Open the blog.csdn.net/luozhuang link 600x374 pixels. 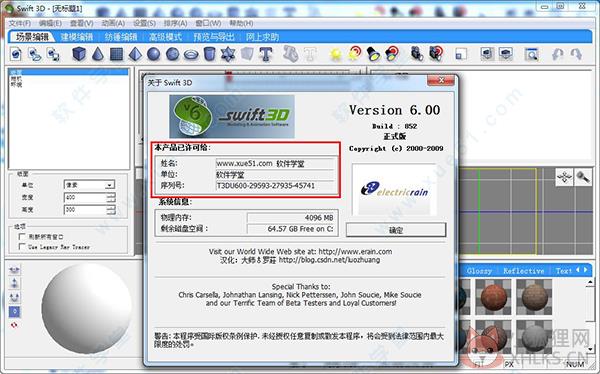(329, 260)
